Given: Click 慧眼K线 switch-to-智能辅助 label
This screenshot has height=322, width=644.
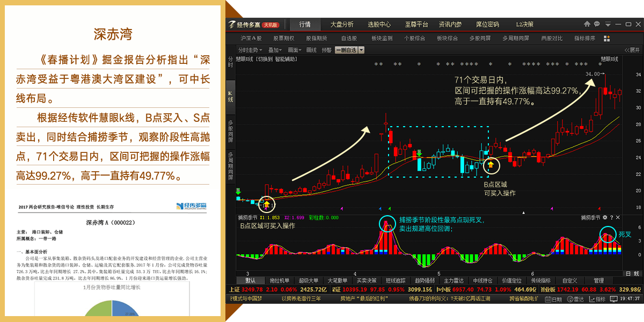Looking at the screenshot, I should (266, 59).
